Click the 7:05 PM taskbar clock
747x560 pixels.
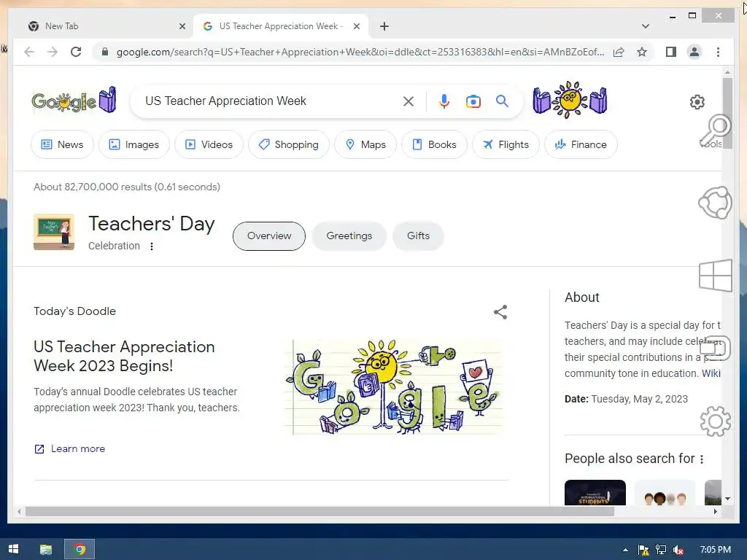point(715,550)
